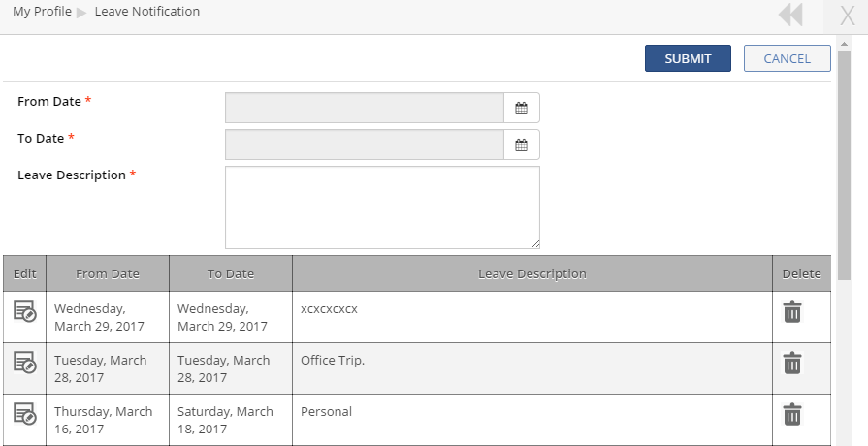Image resolution: width=868 pixels, height=446 pixels.
Task: Focus the Leave Description text area
Action: pos(382,207)
